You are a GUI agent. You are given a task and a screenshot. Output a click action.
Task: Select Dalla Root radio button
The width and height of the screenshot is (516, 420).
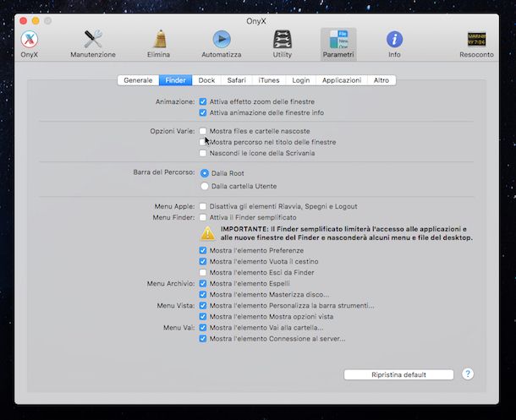tap(205, 173)
